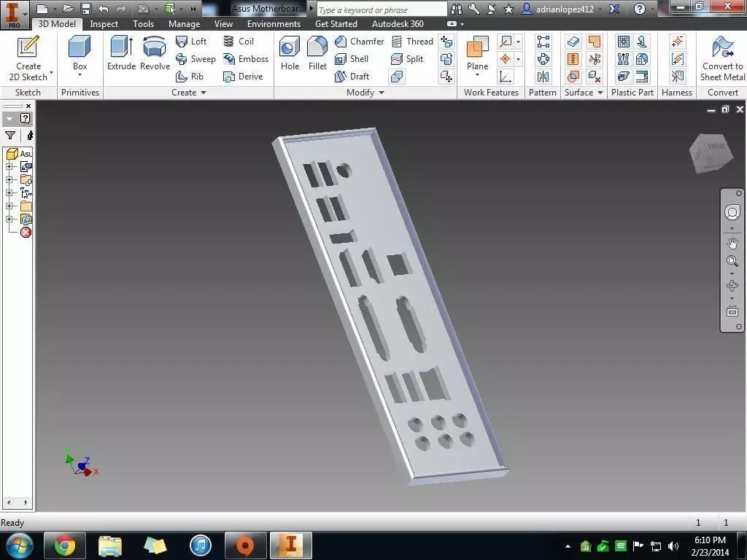The height and width of the screenshot is (560, 747).
Task: Click the Save icon in quick access
Action: (86, 9)
